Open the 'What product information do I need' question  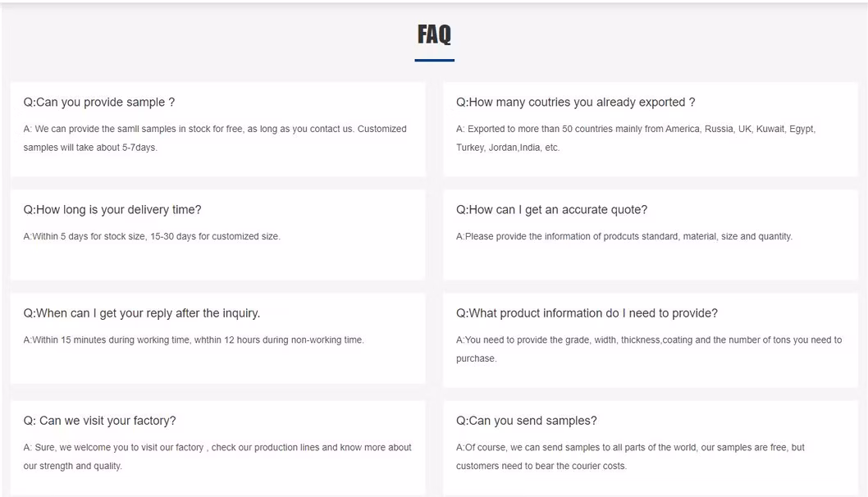(x=587, y=313)
